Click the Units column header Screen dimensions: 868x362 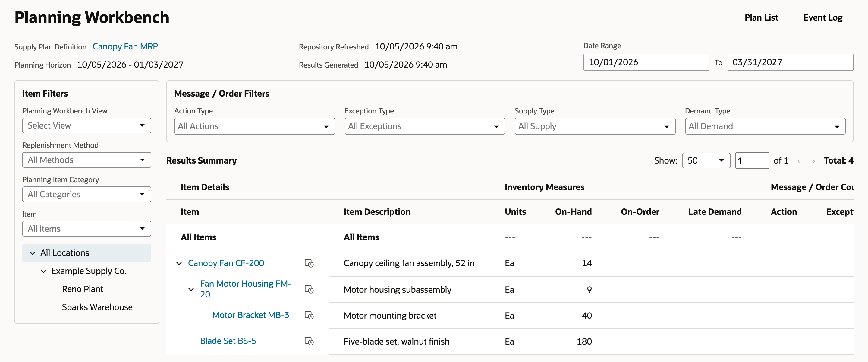coord(515,212)
